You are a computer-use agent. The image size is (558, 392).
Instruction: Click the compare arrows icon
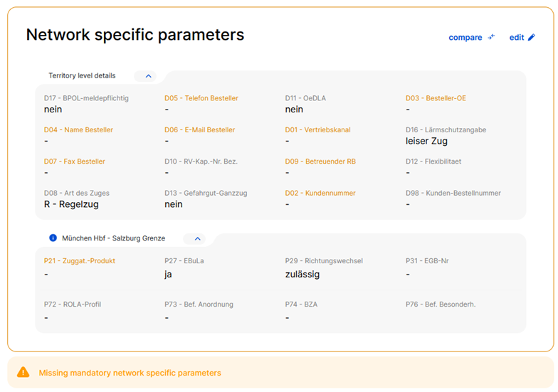click(x=491, y=37)
